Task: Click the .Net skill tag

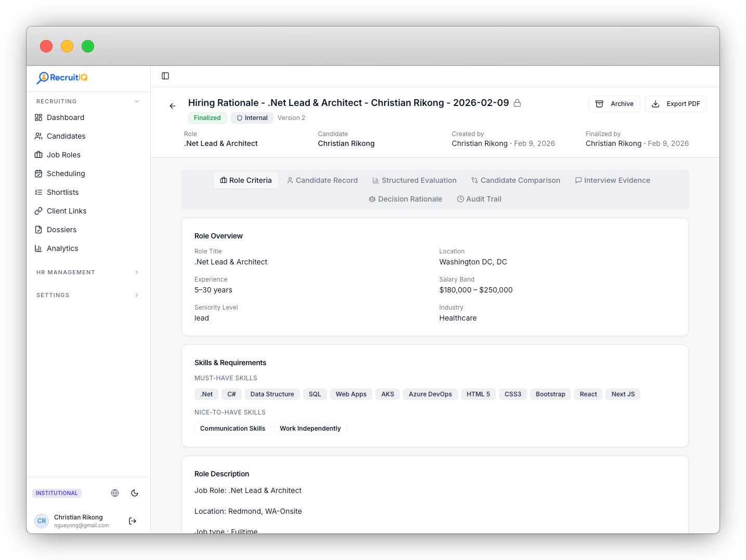Action: (x=206, y=394)
